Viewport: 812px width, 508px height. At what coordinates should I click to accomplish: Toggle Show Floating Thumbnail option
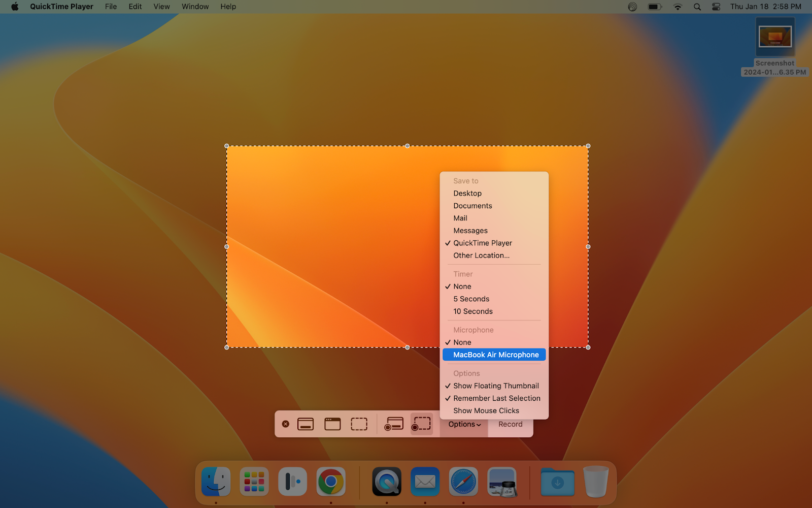(494, 386)
